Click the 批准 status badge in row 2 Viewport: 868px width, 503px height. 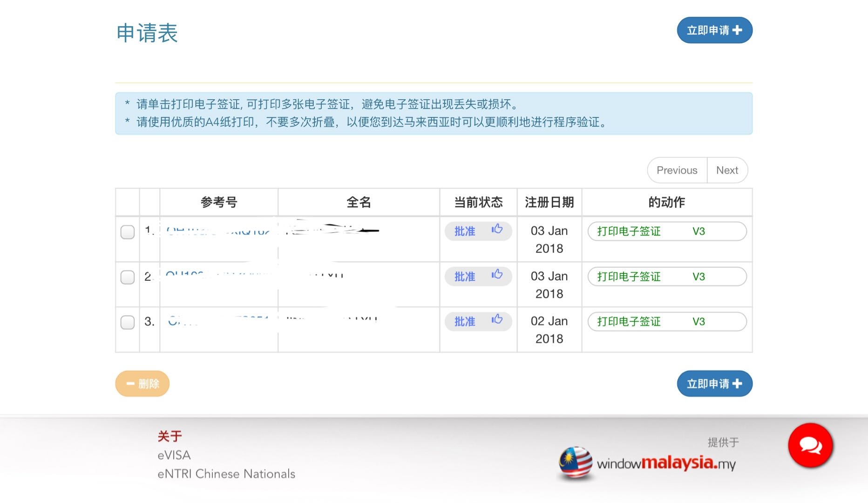point(478,276)
